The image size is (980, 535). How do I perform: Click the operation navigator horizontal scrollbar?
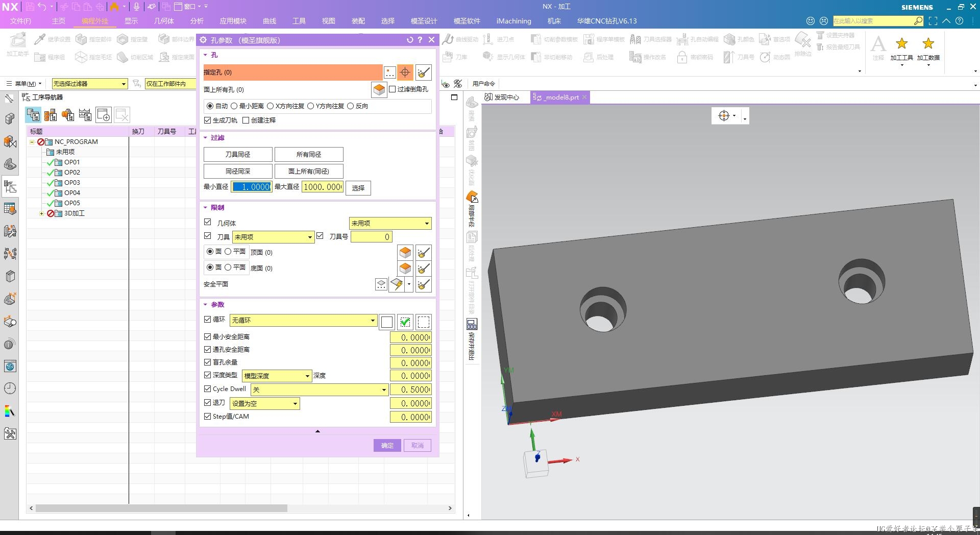pyautogui.click(x=161, y=508)
